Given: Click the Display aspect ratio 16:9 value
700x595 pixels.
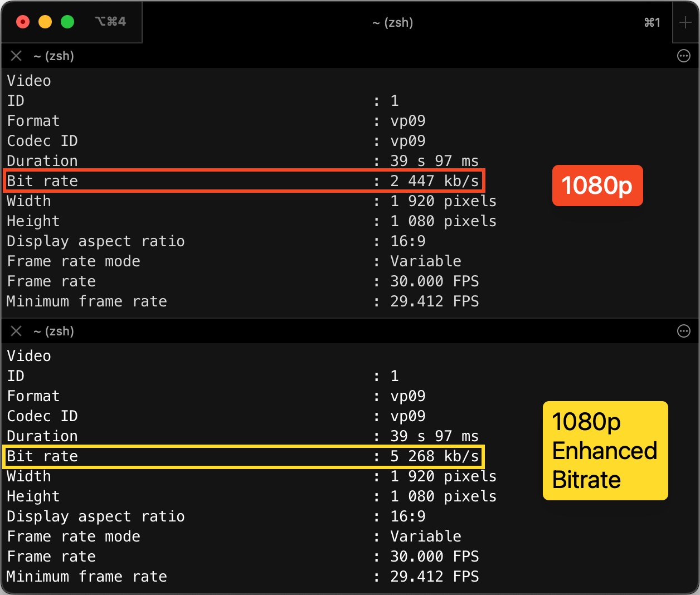Looking at the screenshot, I should [x=407, y=241].
